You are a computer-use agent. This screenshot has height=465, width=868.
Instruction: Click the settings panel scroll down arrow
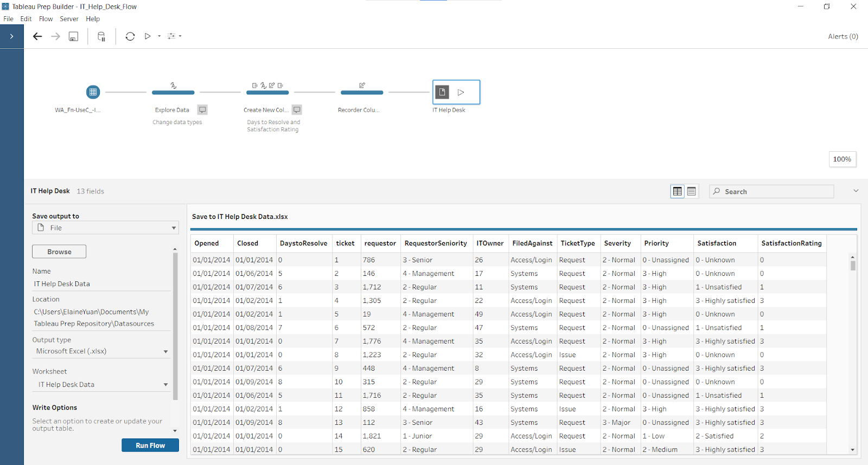(x=175, y=431)
